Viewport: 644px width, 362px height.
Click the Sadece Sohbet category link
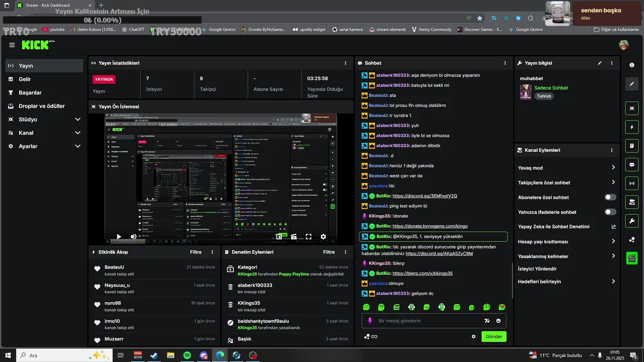point(551,87)
